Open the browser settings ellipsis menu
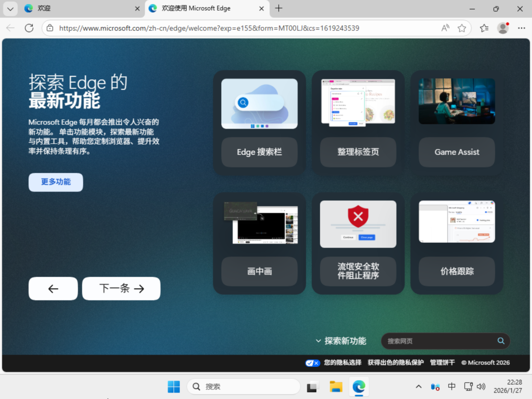The width and height of the screenshot is (532, 399). click(521, 28)
